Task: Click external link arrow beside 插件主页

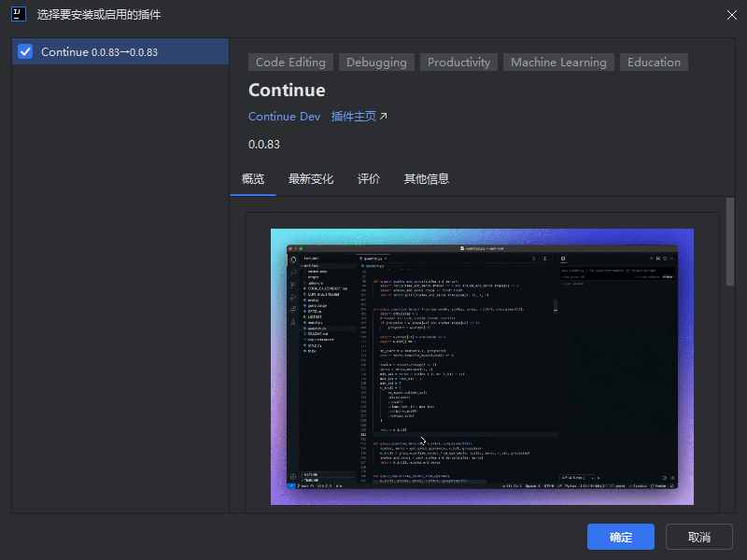Action: click(383, 116)
